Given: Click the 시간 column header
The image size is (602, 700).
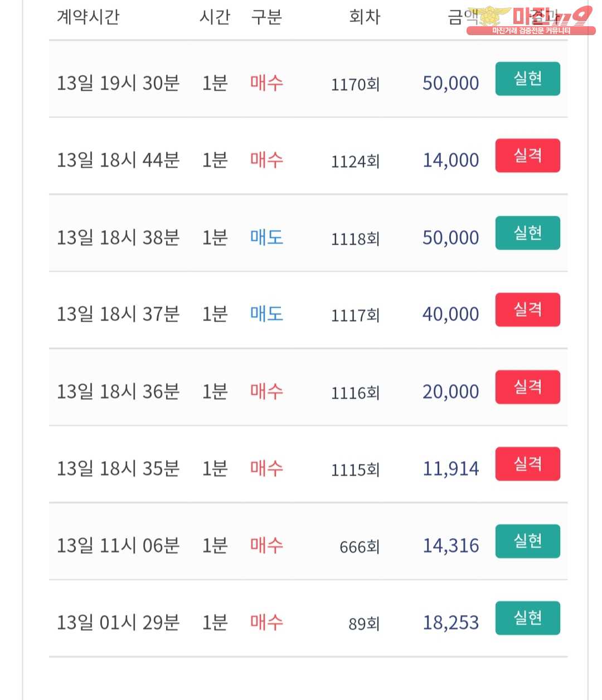Looking at the screenshot, I should click(215, 17).
